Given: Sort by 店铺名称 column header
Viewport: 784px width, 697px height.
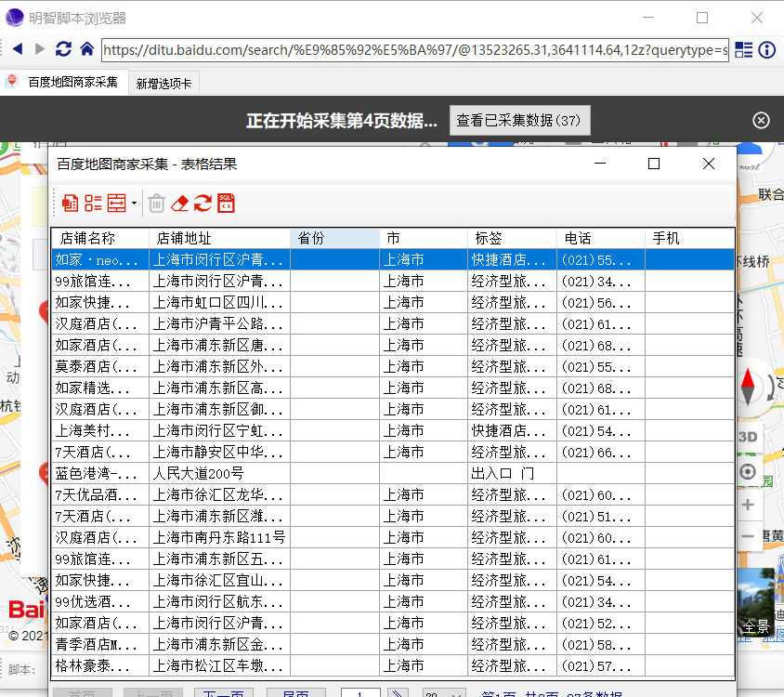Looking at the screenshot, I should [100, 238].
